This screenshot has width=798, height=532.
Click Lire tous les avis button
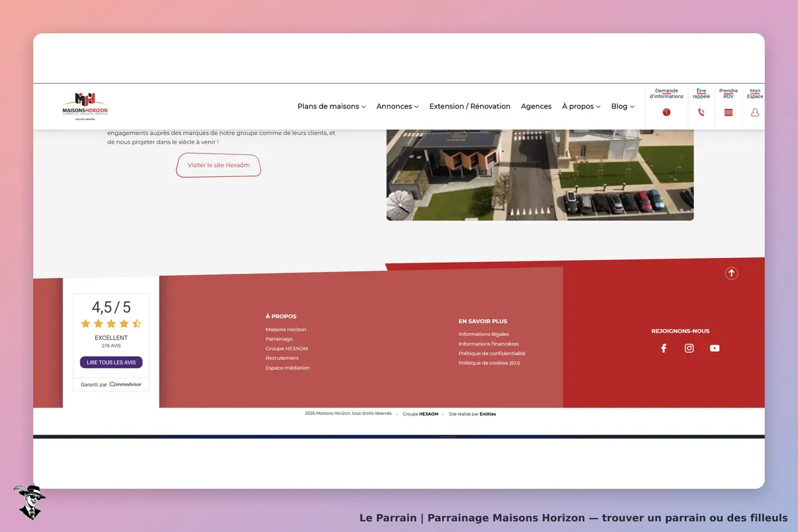point(111,362)
